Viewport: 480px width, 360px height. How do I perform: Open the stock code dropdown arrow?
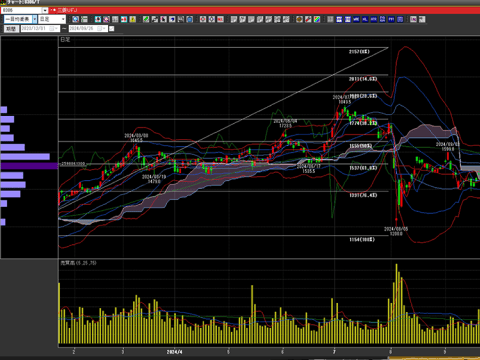click(45, 10)
